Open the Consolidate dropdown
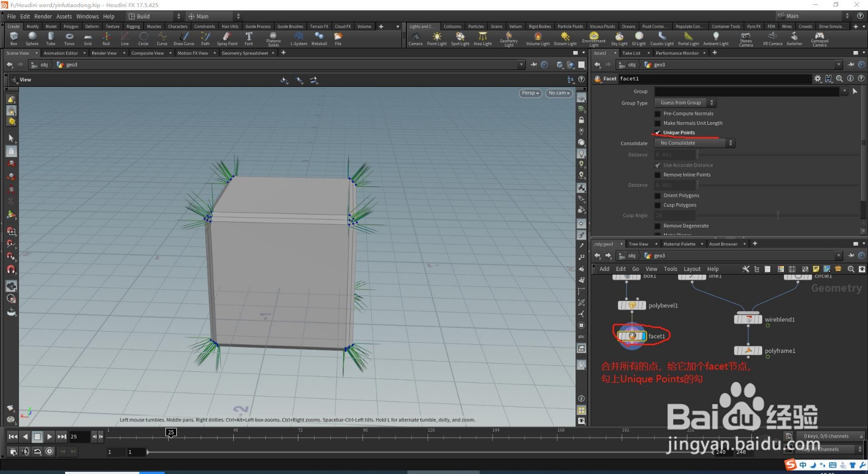Screen dimensions: 868x474 (694, 143)
